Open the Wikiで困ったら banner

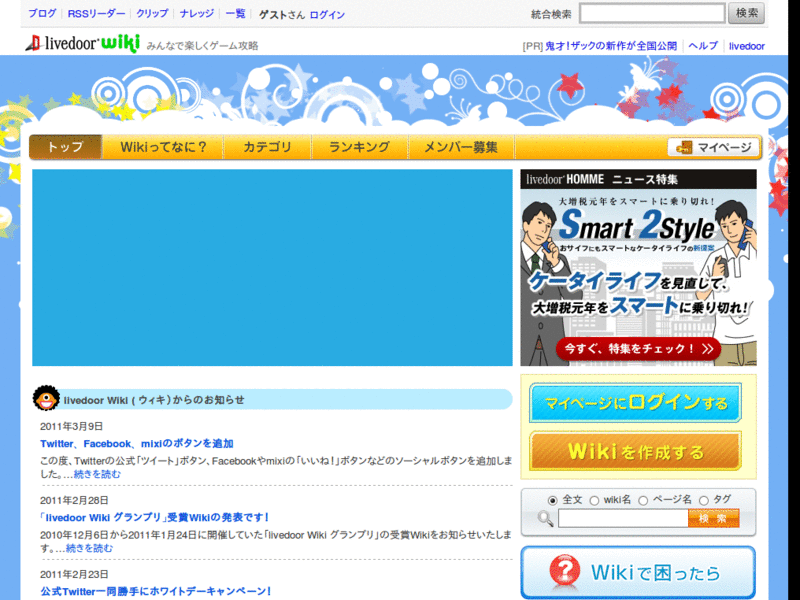638,572
